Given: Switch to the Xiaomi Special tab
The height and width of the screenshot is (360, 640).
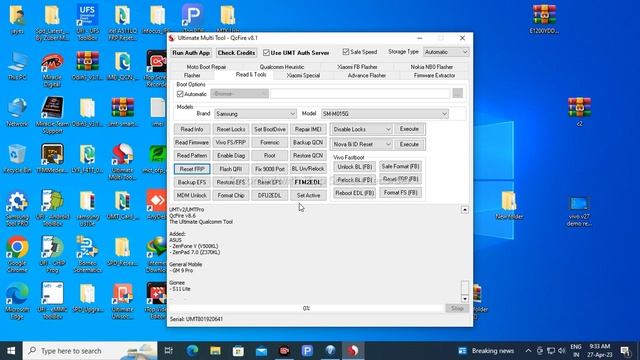Looking at the screenshot, I should [303, 76].
